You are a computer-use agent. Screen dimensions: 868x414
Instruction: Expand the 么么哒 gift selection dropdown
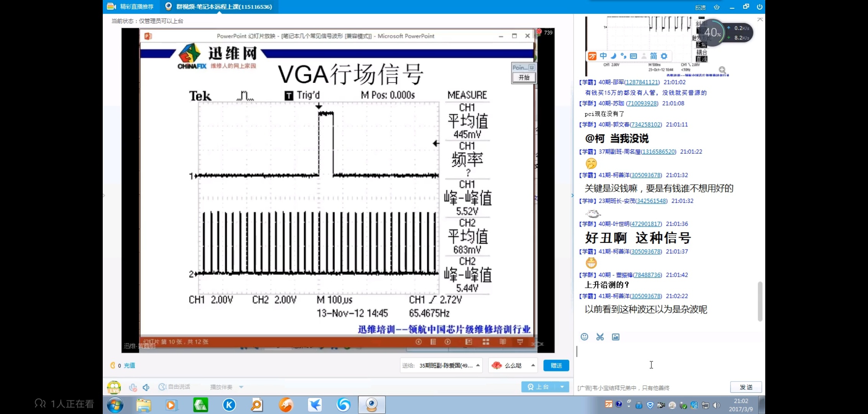click(x=533, y=365)
